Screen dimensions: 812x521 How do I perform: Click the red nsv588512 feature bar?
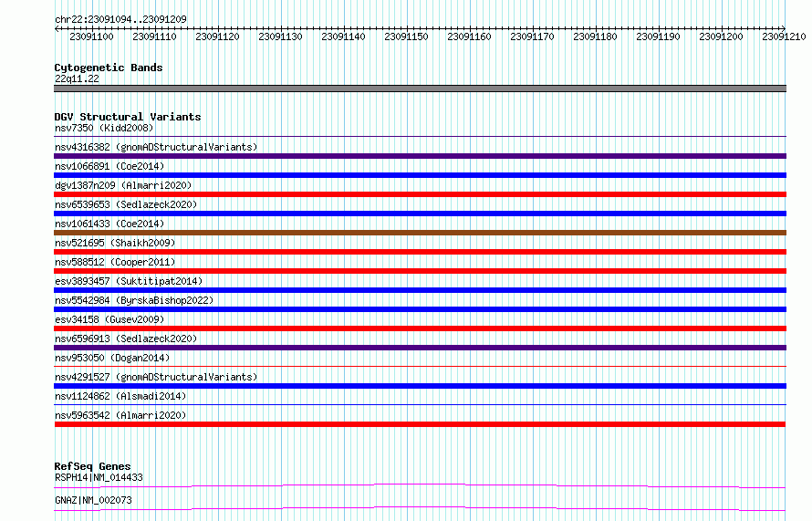(x=420, y=271)
